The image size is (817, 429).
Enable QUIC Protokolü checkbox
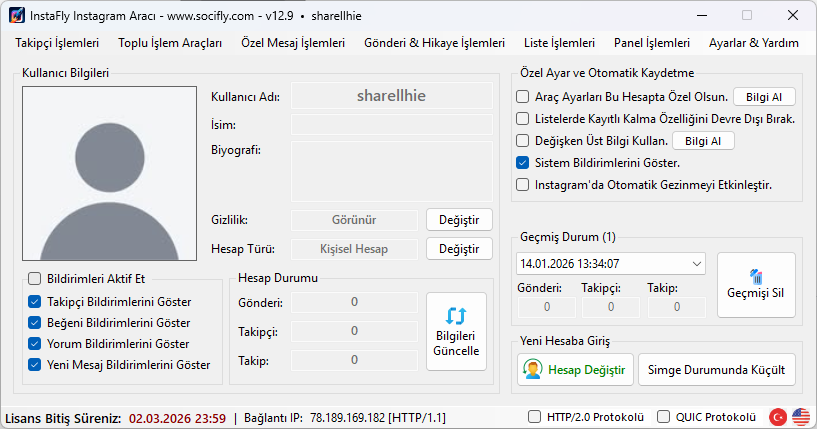tap(663, 417)
